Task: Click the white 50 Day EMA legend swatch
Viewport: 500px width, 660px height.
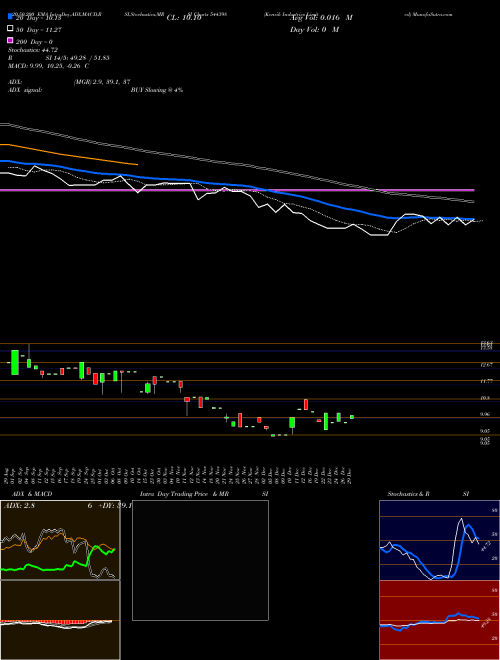Action: (11, 29)
